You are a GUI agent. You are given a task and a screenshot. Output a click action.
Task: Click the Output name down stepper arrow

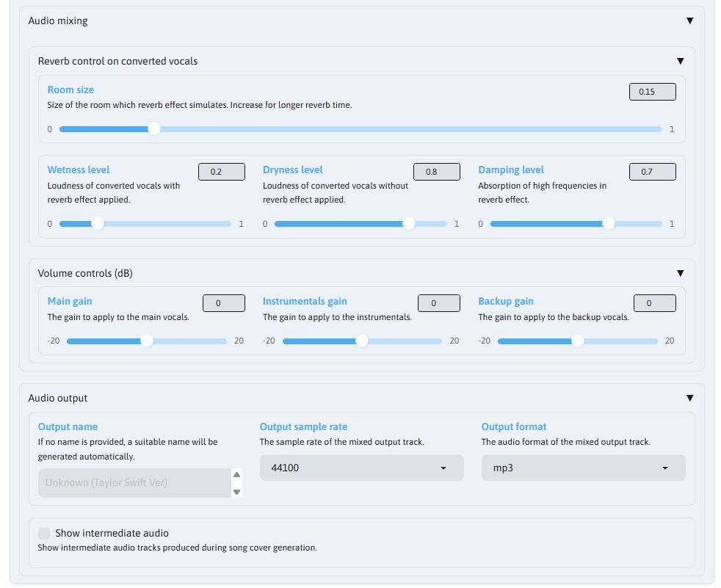pos(236,492)
